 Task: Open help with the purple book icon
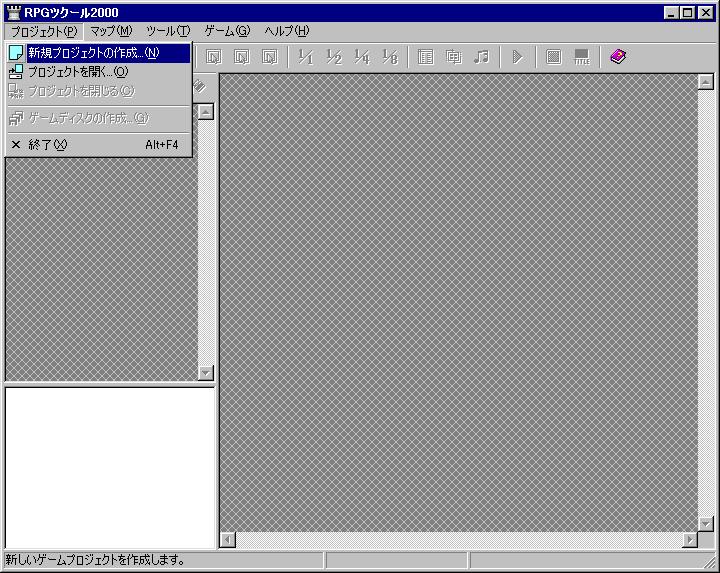tap(618, 57)
